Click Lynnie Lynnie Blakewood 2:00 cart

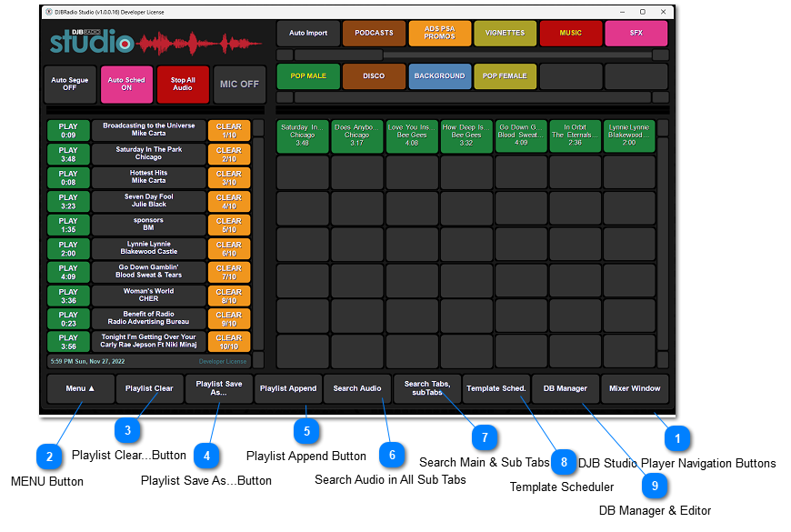[x=629, y=136]
